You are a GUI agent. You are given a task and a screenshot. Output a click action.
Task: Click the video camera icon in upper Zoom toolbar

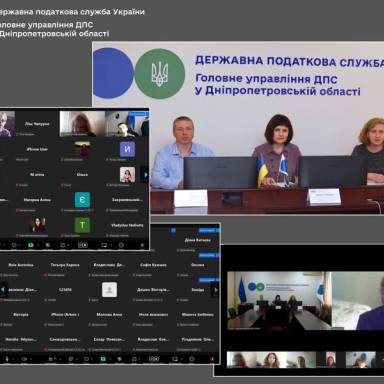(x=14, y=245)
